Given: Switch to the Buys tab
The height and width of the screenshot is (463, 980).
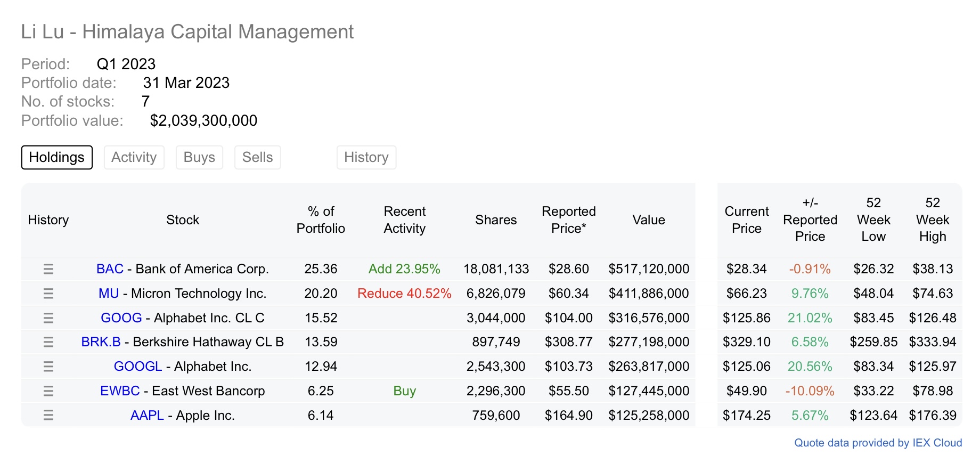Looking at the screenshot, I should (199, 157).
